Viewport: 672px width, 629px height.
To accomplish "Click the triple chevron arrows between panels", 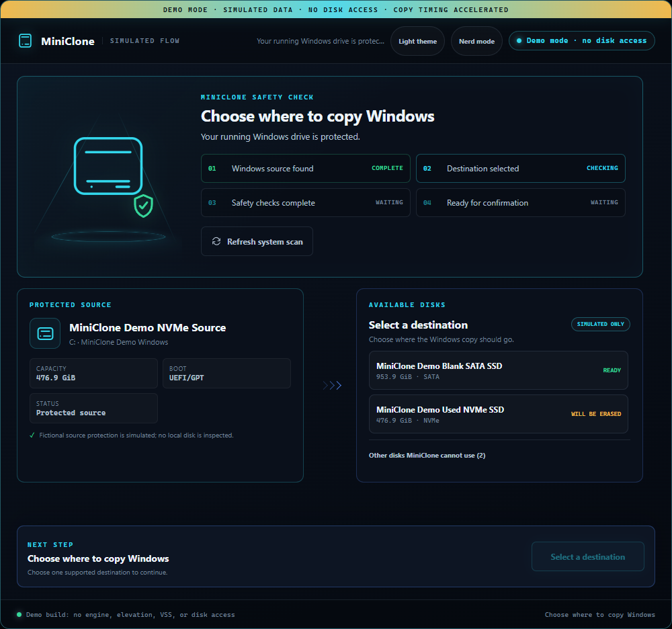I will [x=332, y=385].
